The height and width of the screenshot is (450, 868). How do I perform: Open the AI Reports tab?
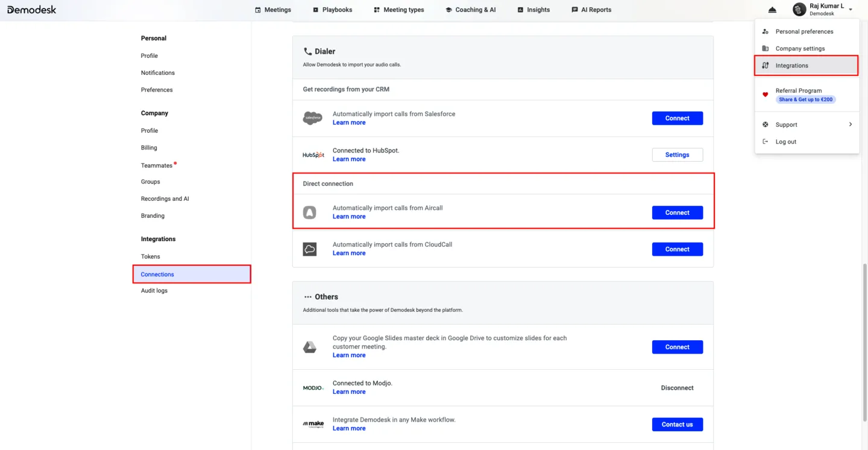(x=591, y=10)
